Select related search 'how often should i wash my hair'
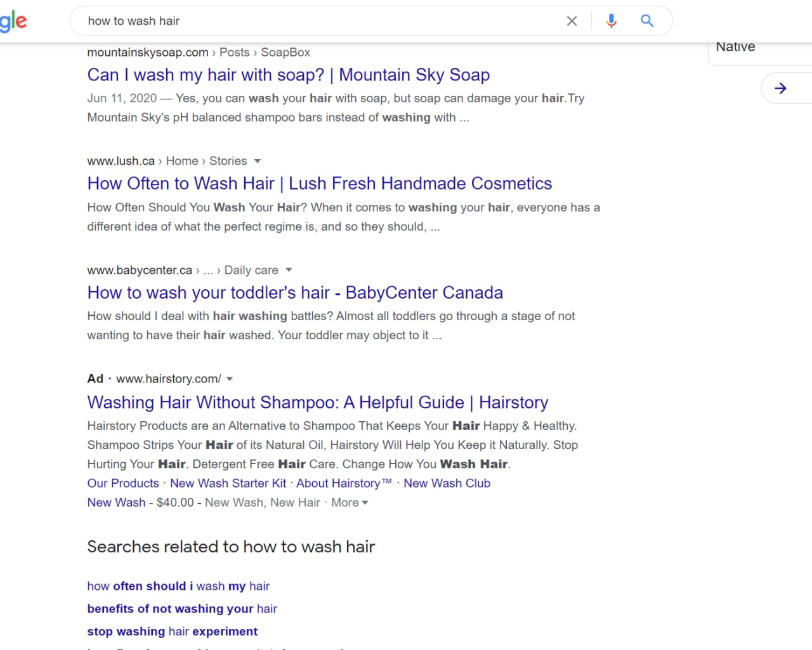This screenshot has height=650, width=812. click(178, 586)
